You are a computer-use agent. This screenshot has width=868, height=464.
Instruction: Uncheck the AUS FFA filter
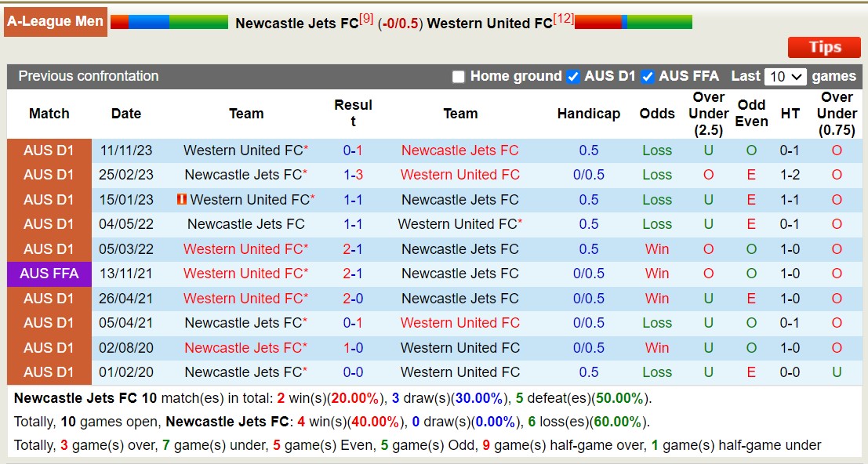(648, 77)
